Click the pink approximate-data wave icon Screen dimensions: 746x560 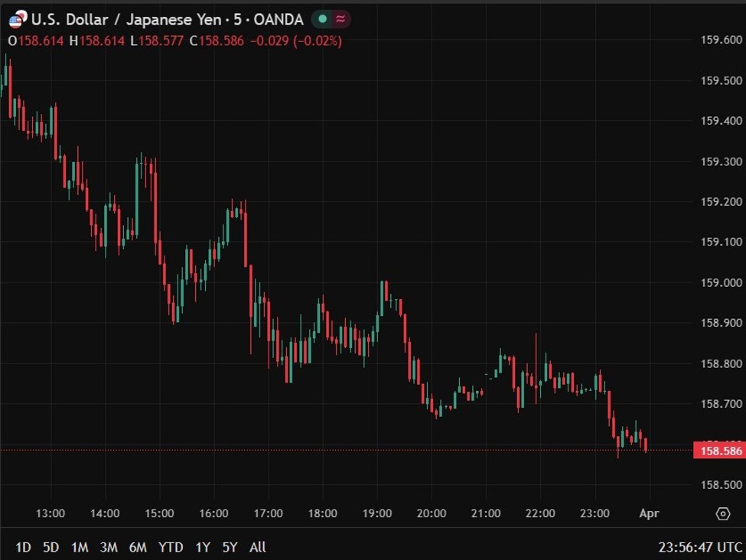340,19
